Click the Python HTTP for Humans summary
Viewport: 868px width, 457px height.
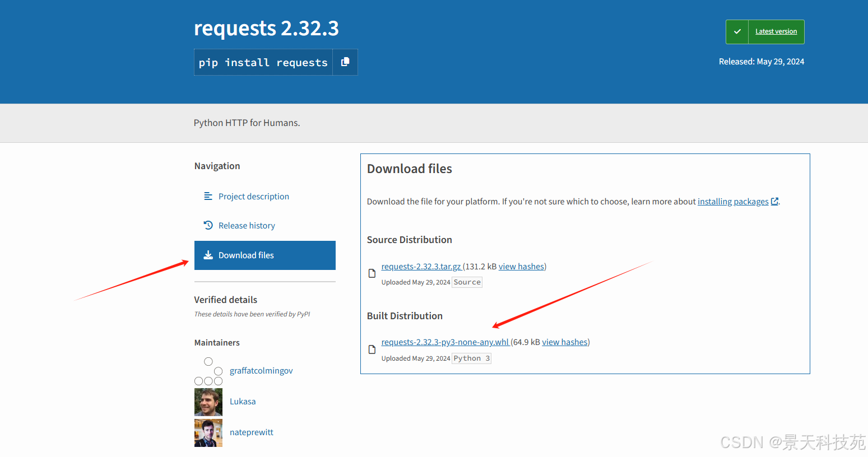click(x=247, y=123)
